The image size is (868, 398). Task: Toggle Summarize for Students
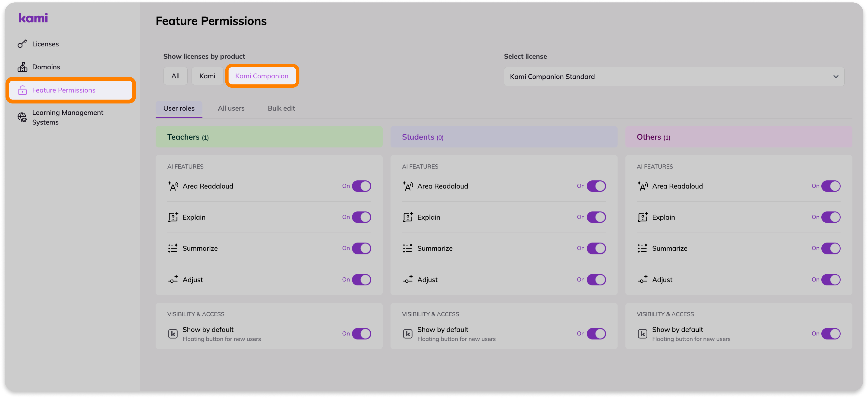pyautogui.click(x=596, y=248)
